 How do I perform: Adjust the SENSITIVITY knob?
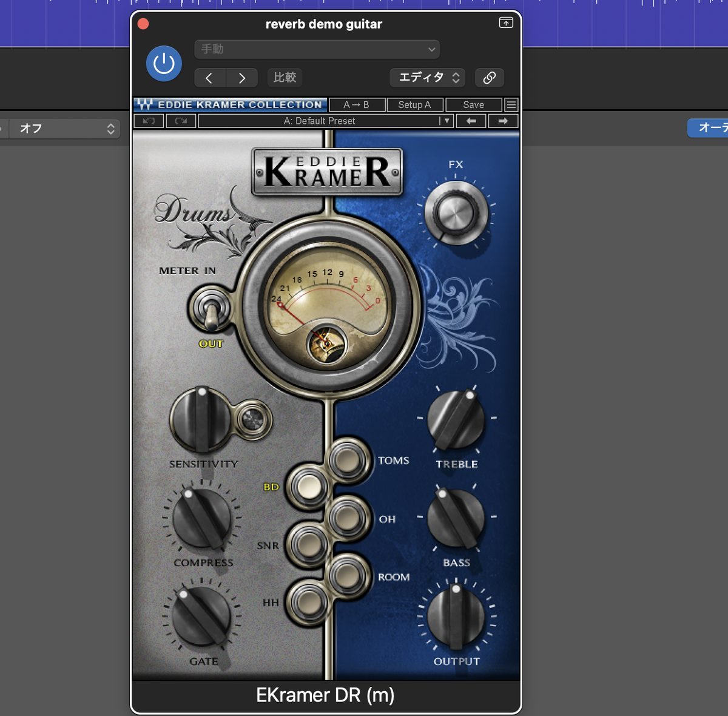tap(200, 418)
